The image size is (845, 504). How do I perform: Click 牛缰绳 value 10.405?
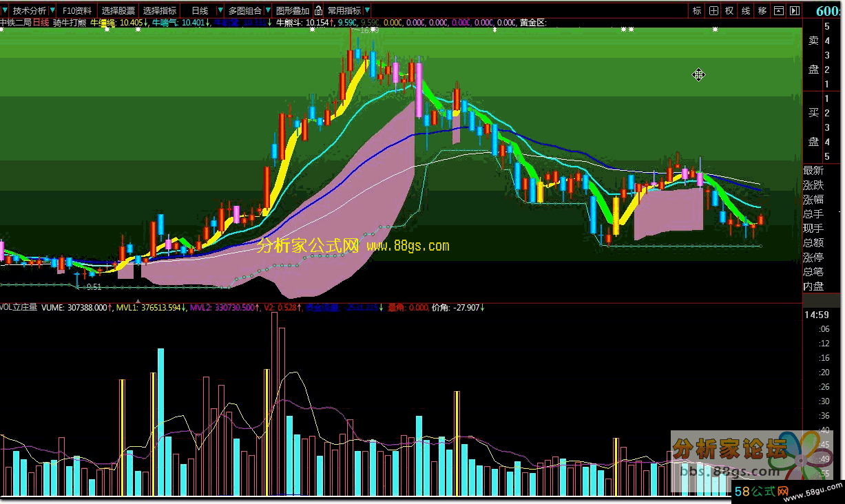pyautogui.click(x=132, y=23)
